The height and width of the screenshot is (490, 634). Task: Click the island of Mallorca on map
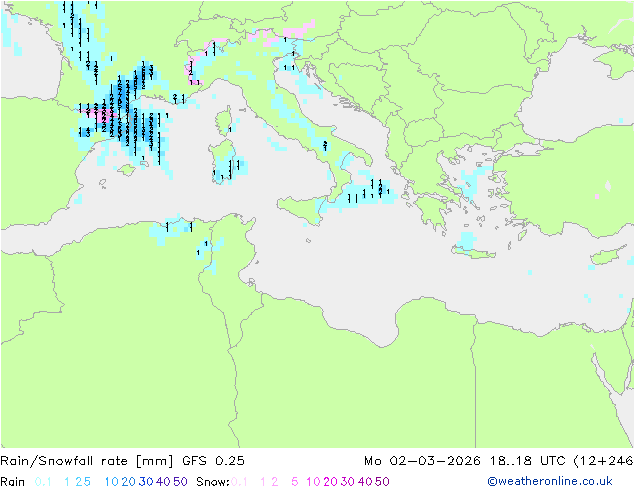tap(127, 169)
